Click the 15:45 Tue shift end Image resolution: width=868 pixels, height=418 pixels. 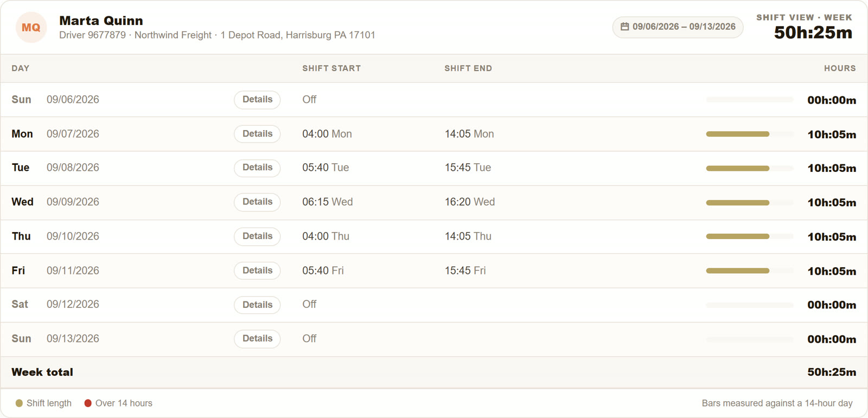pos(468,168)
